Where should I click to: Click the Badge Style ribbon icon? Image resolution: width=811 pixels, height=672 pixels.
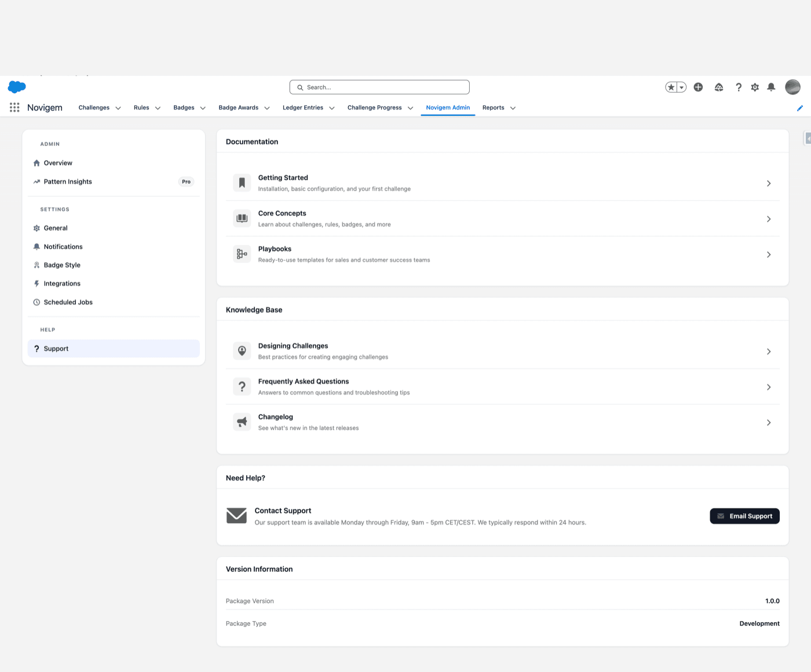[36, 265]
